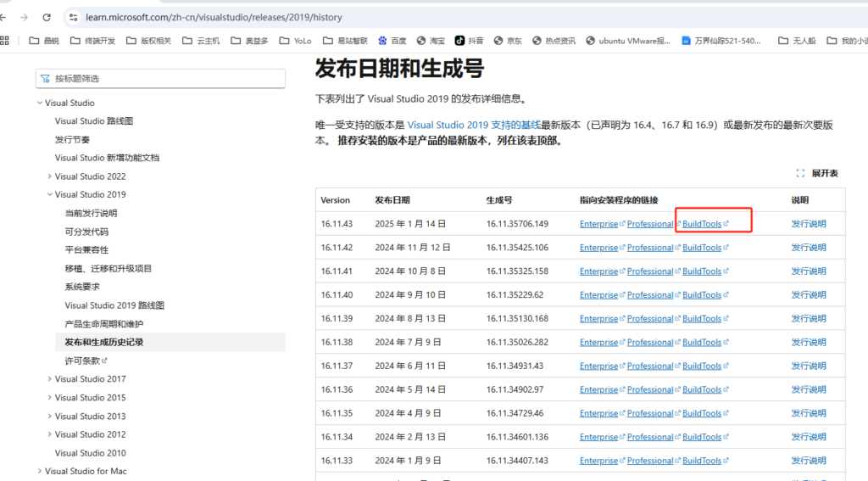Open Visual Studio 2019 支持的基线 link
This screenshot has height=481, width=868.
pos(474,126)
